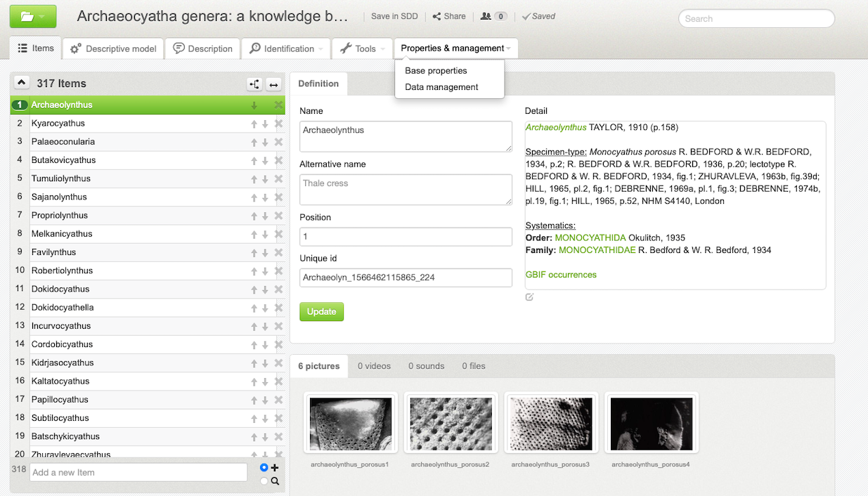This screenshot has height=496, width=868.
Task: Remove the Sajanolynthus item from list
Action: [x=278, y=197]
